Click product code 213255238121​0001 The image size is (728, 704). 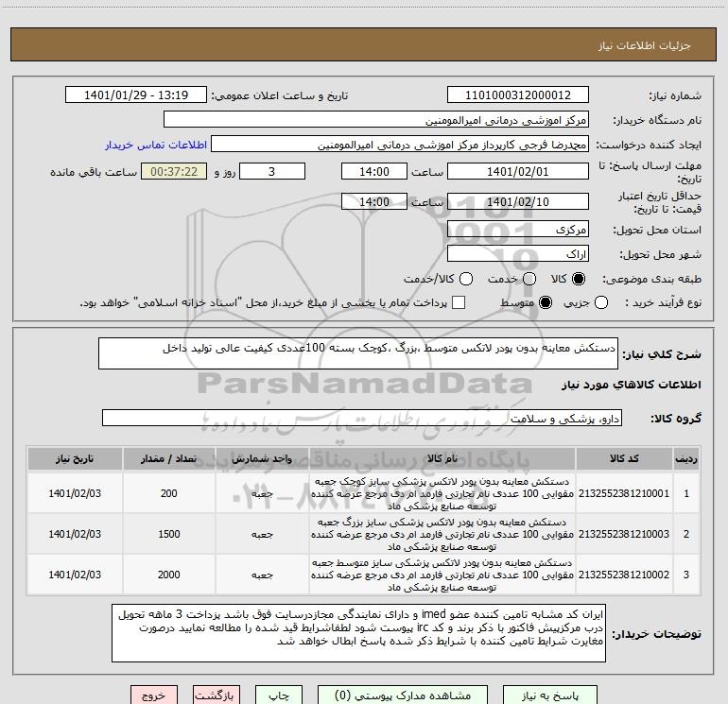624,493
